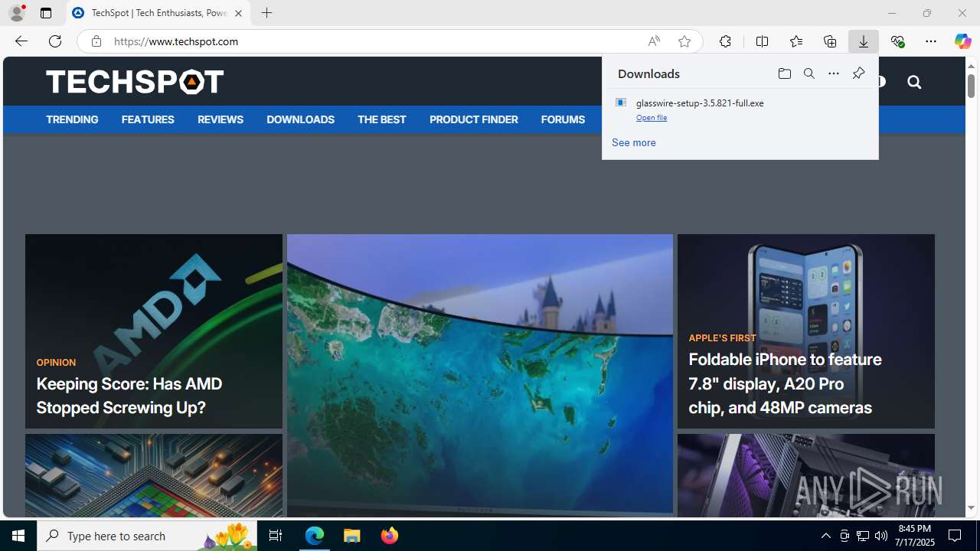
Task: Open the Foldable iPhone article
Action: [806, 331]
